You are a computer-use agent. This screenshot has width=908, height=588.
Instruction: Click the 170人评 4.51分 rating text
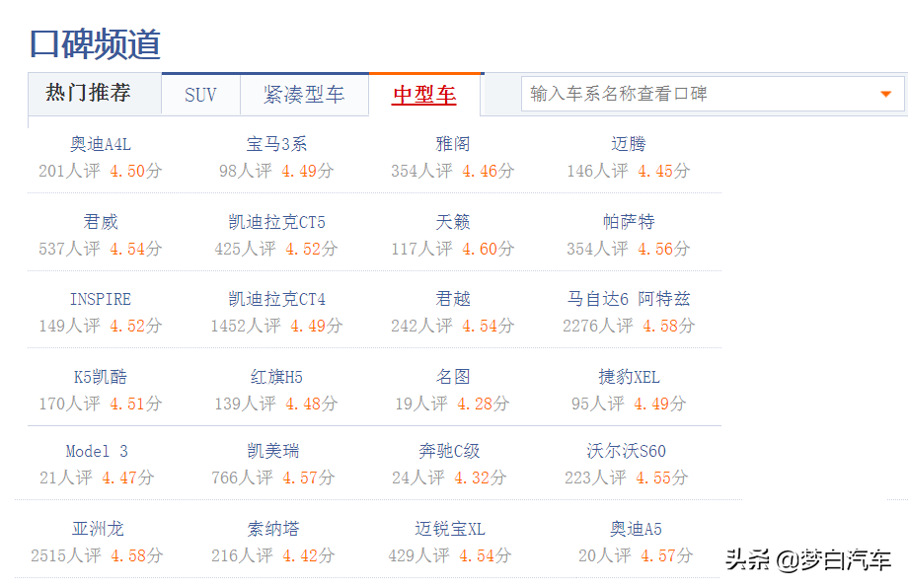click(x=101, y=404)
